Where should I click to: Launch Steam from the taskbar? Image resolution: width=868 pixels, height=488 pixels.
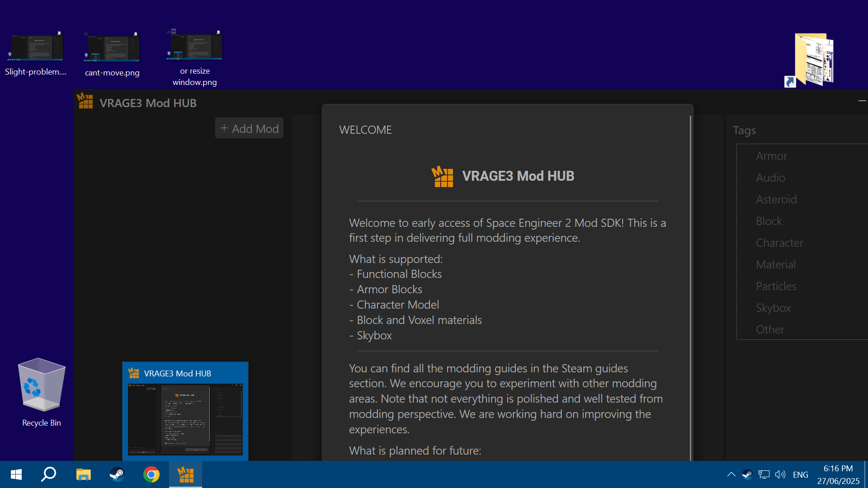coord(117,474)
